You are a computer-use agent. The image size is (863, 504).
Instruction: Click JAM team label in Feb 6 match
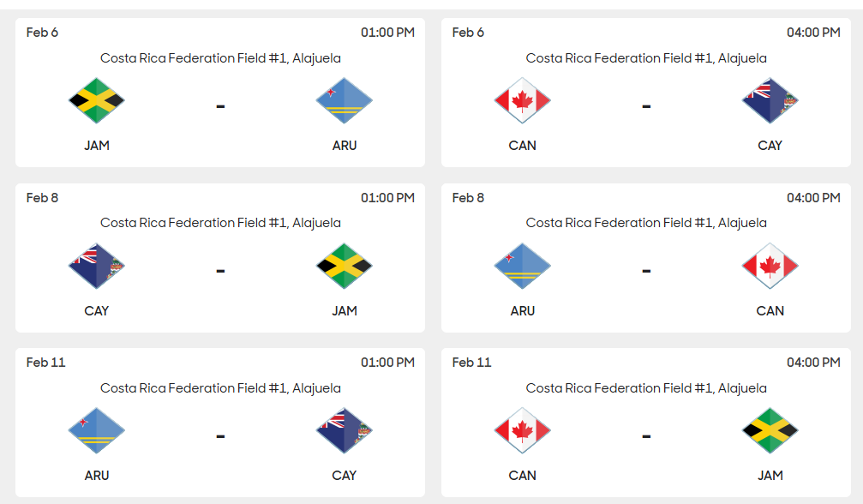pos(97,146)
